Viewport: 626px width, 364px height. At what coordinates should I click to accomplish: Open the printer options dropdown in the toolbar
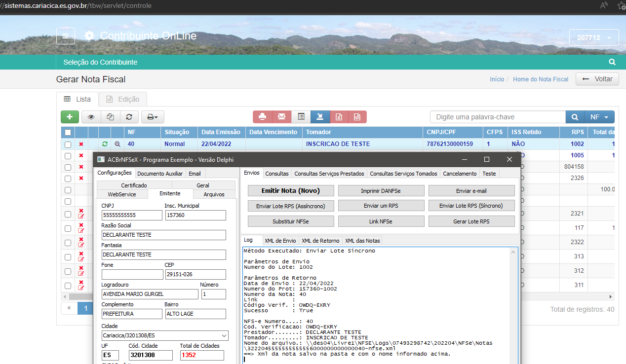153,117
